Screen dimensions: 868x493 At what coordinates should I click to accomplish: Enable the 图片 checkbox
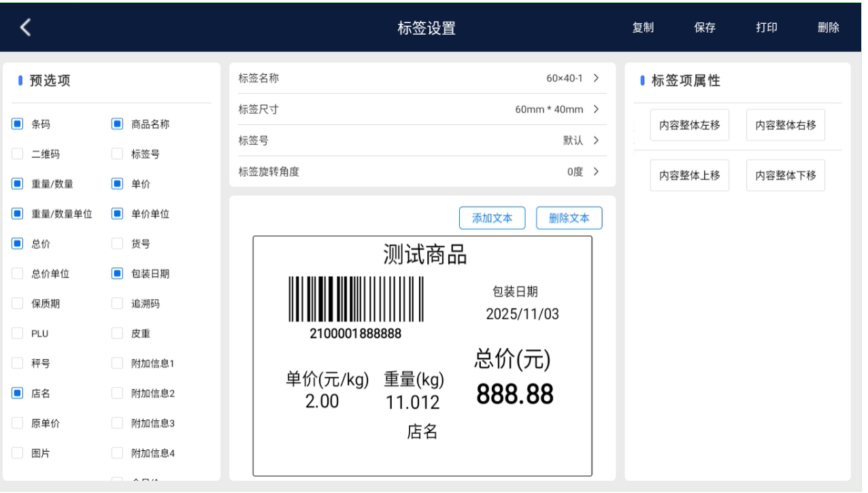(x=18, y=454)
